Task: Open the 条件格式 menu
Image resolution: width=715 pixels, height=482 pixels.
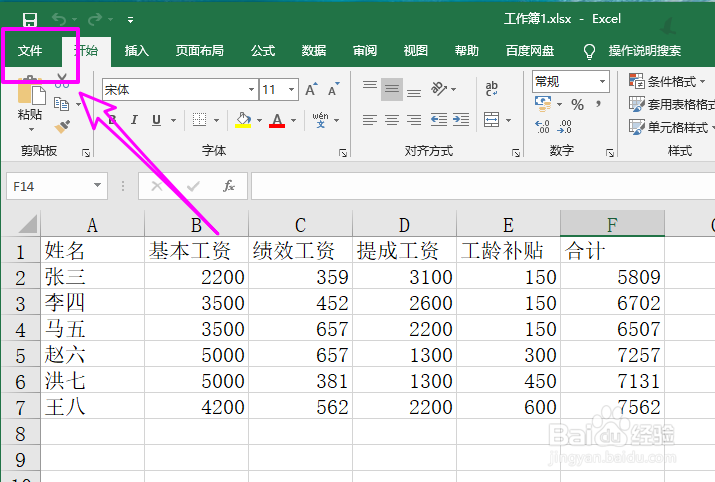Action: tap(667, 82)
